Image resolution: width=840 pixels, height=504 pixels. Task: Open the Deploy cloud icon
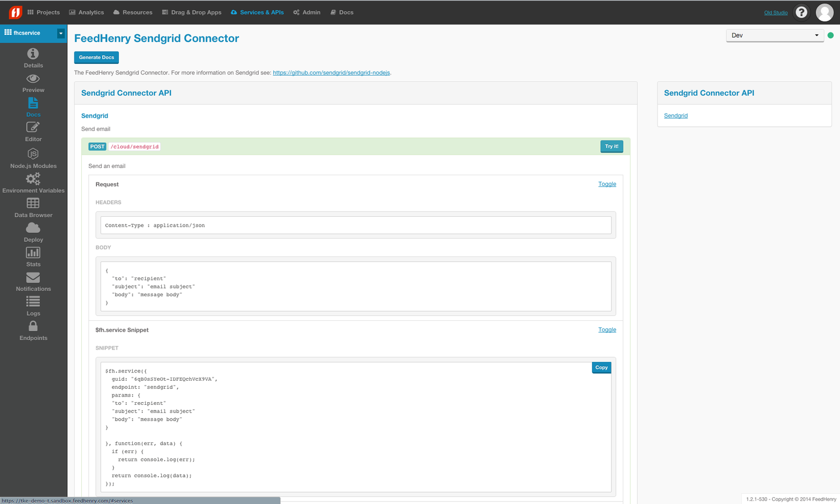(x=33, y=228)
